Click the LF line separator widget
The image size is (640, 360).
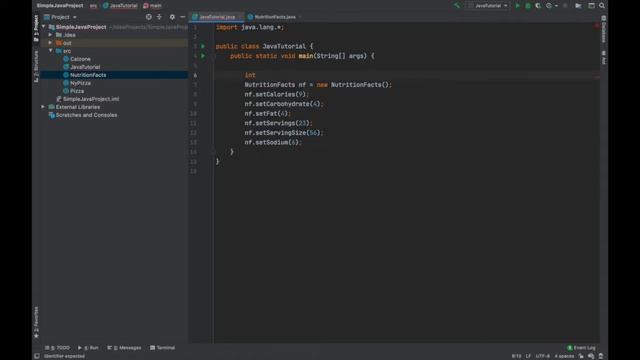point(528,356)
